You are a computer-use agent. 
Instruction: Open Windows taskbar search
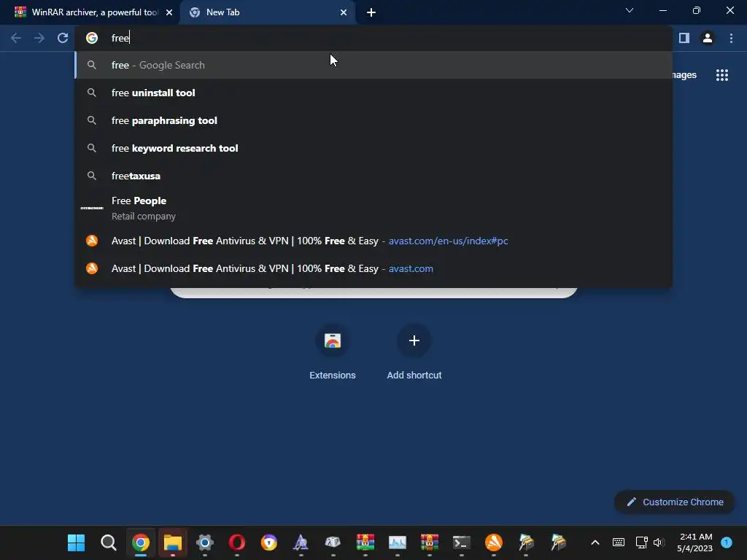point(109,542)
